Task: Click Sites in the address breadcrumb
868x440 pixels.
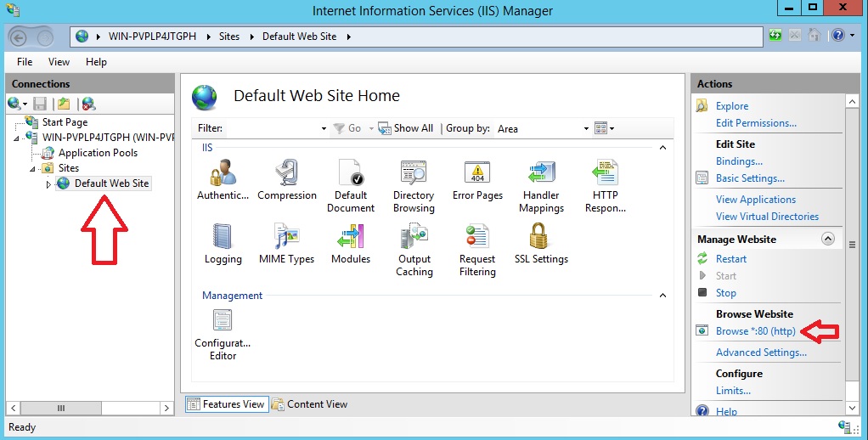Action: 228,37
